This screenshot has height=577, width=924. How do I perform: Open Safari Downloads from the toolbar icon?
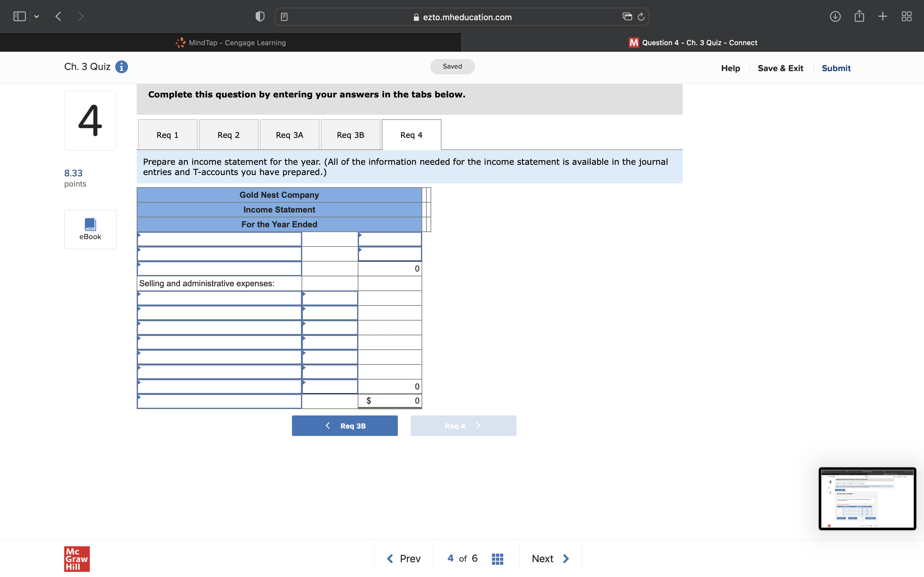835,16
